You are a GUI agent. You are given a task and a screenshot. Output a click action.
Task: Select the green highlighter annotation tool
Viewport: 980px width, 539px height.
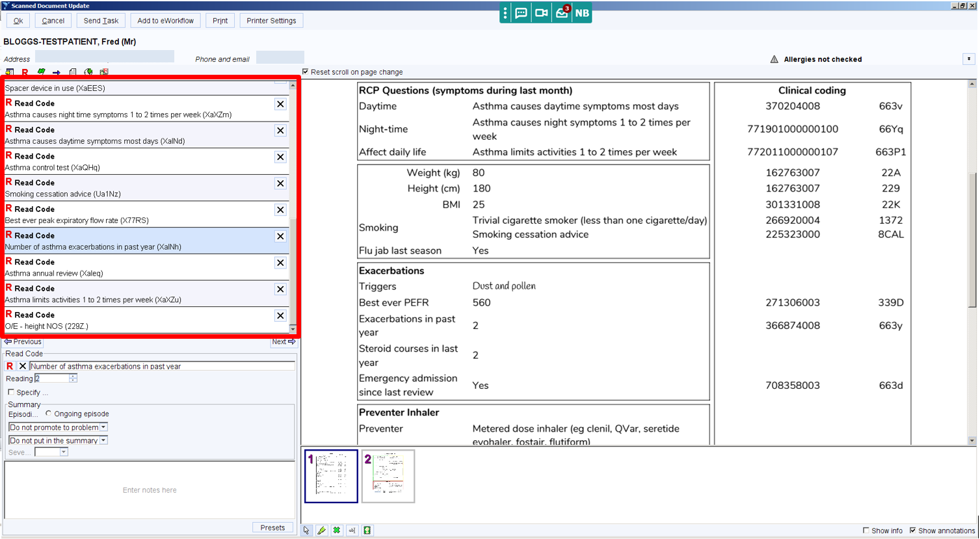tap(322, 531)
